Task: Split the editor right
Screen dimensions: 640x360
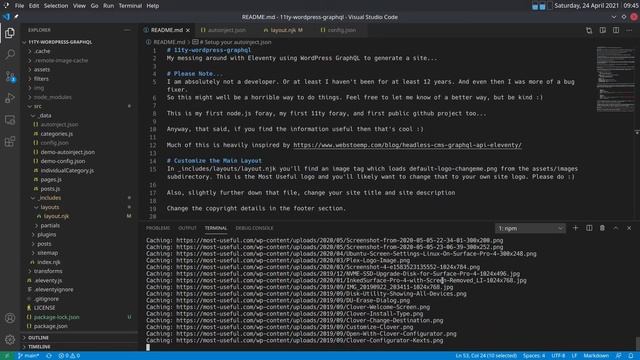Action: tap(616, 30)
